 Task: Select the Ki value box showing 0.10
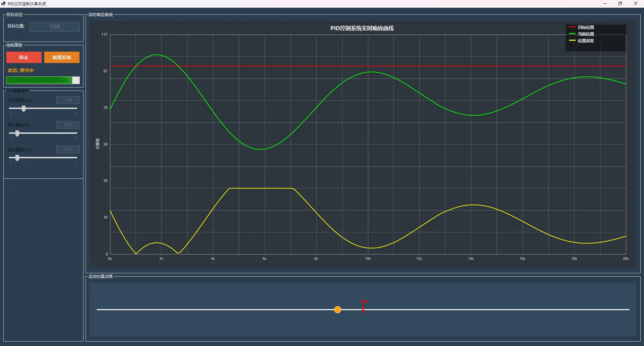coord(68,125)
